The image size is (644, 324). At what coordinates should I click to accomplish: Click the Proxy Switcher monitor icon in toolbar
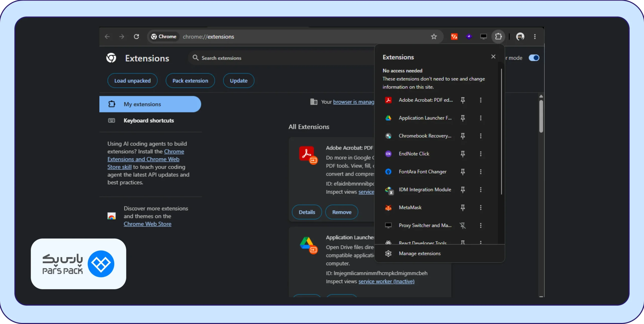pos(483,37)
